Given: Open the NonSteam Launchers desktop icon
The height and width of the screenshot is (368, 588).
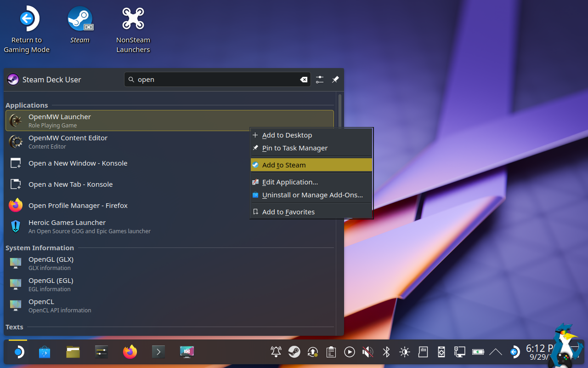Looking at the screenshot, I should coord(133,19).
